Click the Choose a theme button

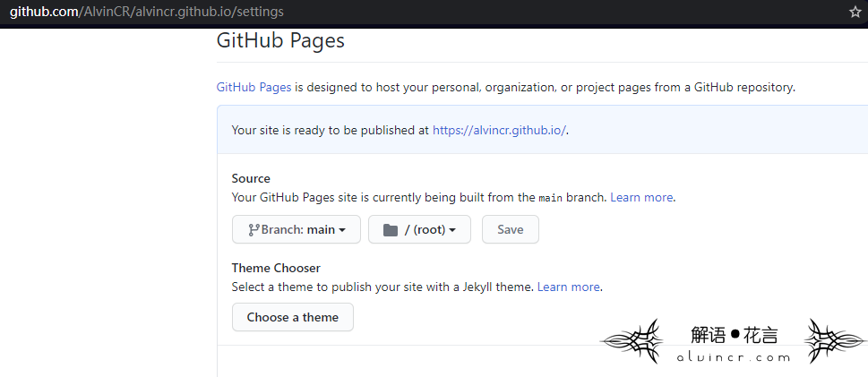tap(292, 317)
